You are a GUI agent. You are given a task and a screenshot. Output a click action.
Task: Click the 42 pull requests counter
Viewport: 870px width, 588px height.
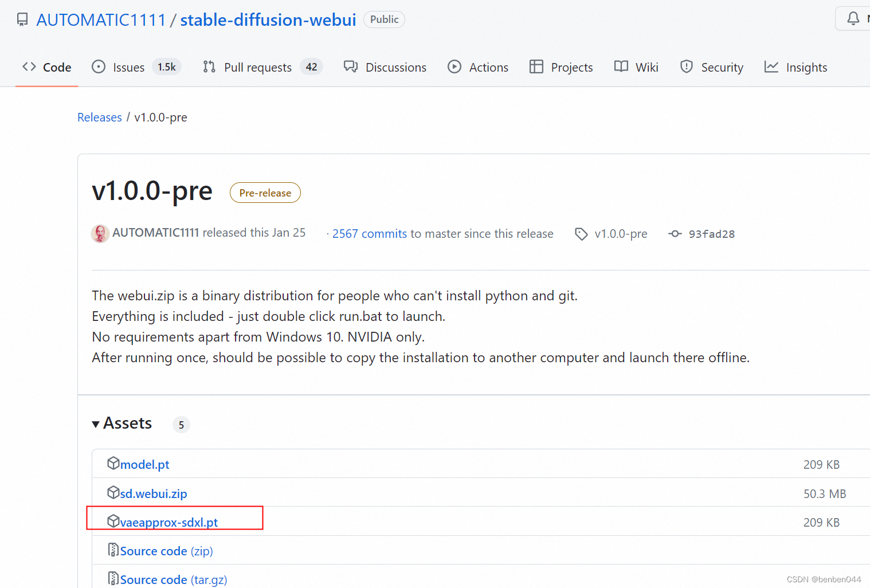[311, 67]
